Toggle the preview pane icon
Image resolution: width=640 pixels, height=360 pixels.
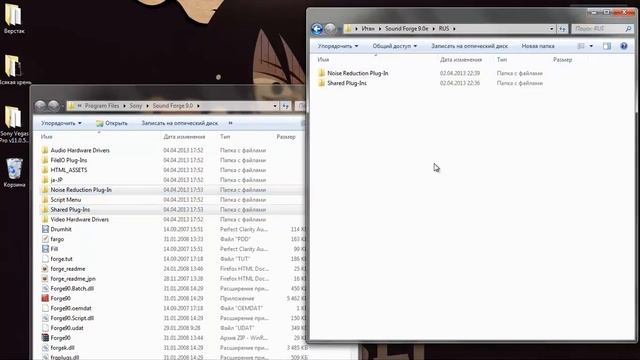[x=607, y=46]
